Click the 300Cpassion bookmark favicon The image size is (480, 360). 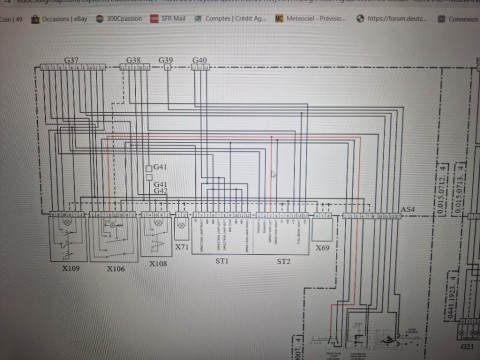pyautogui.click(x=100, y=19)
